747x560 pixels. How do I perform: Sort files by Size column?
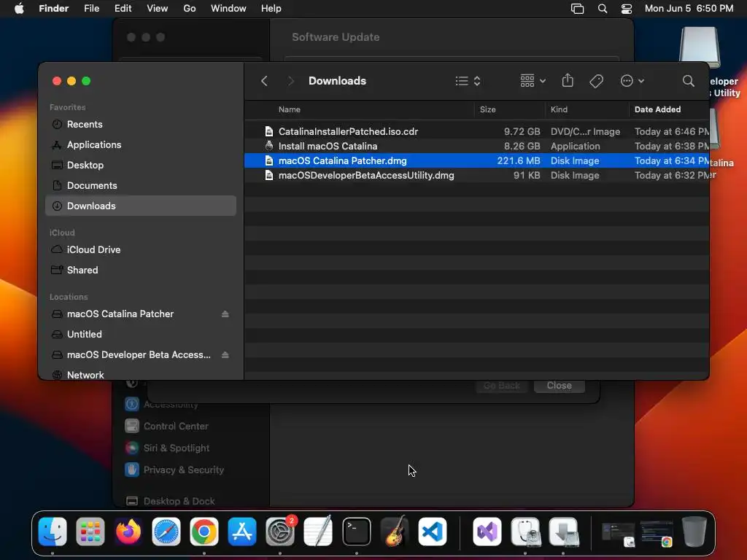click(487, 109)
